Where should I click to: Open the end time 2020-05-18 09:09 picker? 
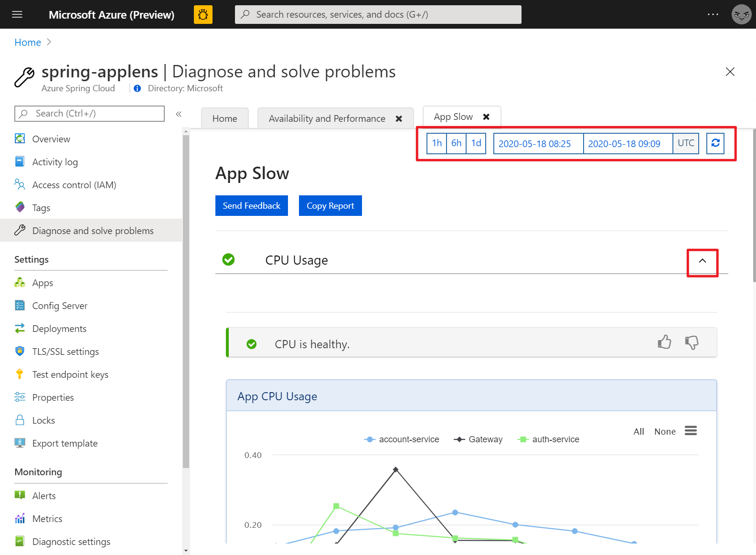tap(628, 143)
